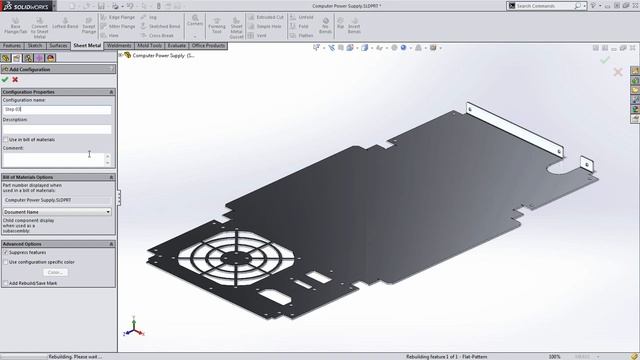Image resolution: width=640 pixels, height=360 pixels.
Task: Click the viewport red cancel X
Action: point(618,72)
